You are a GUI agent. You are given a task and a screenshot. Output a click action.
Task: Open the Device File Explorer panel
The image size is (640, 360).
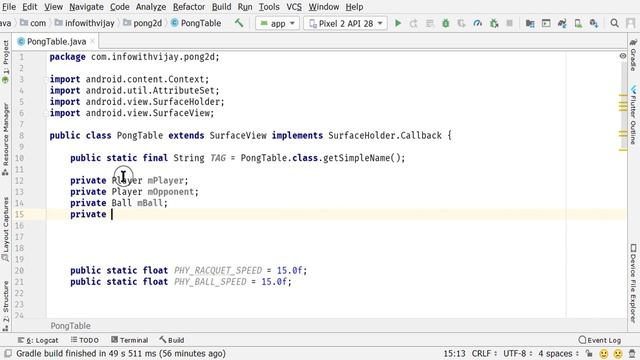(x=633, y=283)
